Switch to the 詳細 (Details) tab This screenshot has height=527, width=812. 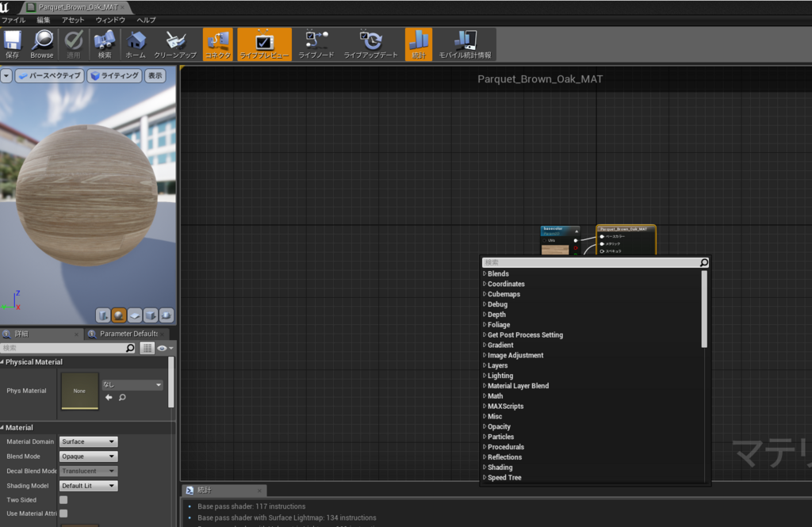(41, 334)
